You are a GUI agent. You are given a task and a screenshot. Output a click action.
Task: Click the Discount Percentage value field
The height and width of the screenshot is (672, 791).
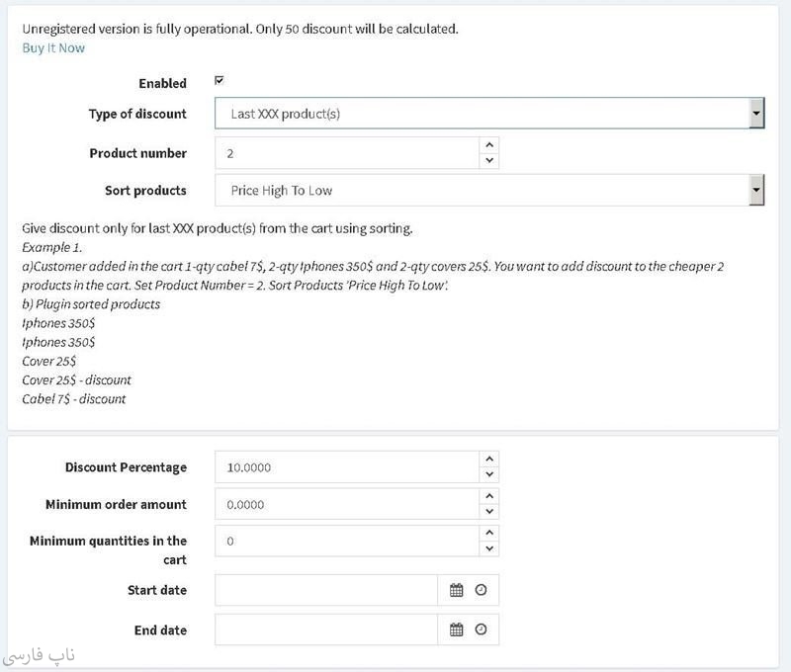pyautogui.click(x=346, y=467)
